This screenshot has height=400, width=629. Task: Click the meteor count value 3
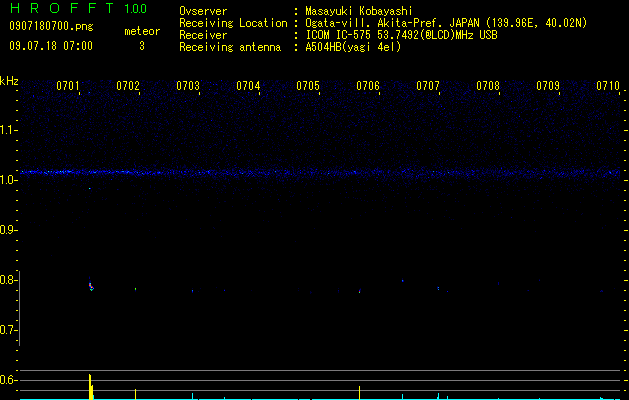coord(142,46)
